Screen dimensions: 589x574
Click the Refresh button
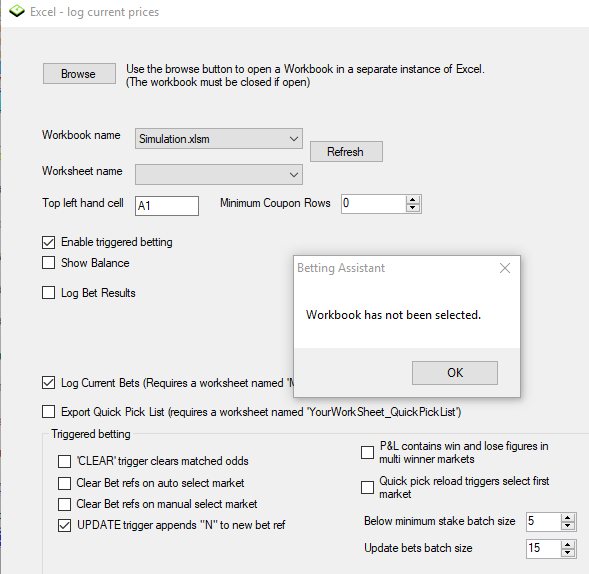(346, 152)
